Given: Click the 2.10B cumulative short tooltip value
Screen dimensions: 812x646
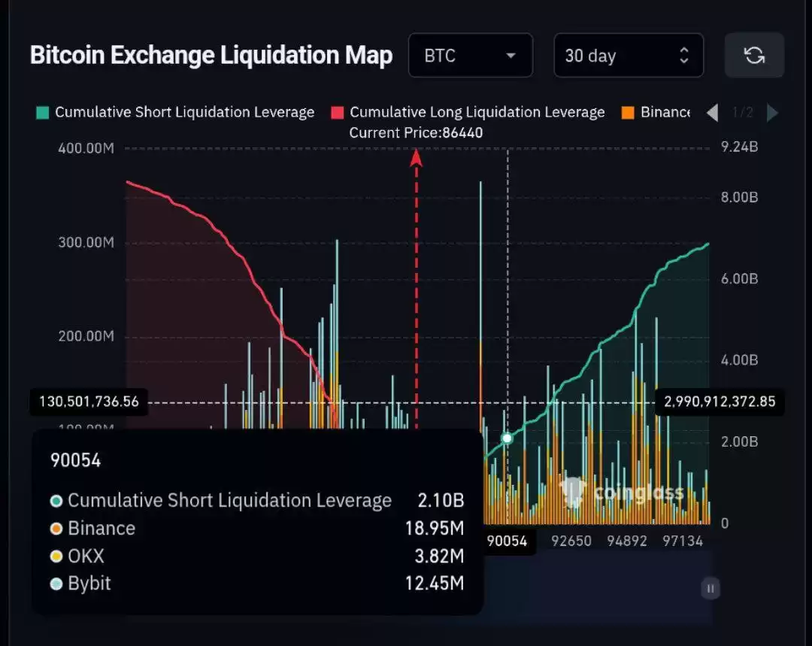Looking at the screenshot, I should point(441,500).
